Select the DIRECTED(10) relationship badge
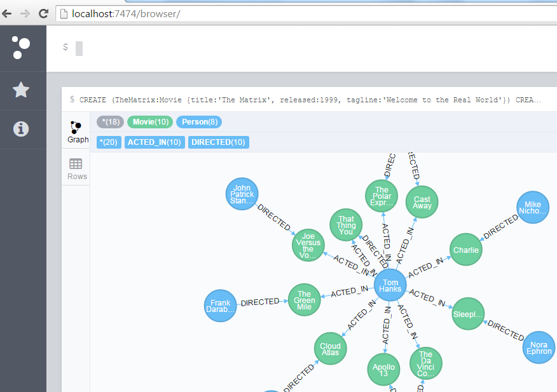The height and width of the screenshot is (392, 557). point(219,142)
